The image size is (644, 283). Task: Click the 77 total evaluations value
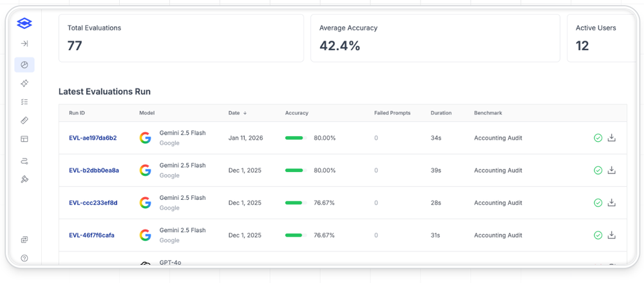(75, 46)
